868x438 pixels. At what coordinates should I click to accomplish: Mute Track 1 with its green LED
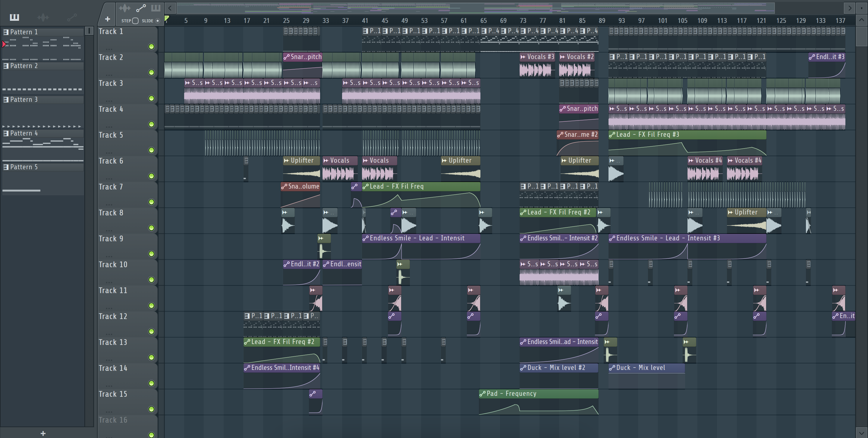[x=151, y=46]
